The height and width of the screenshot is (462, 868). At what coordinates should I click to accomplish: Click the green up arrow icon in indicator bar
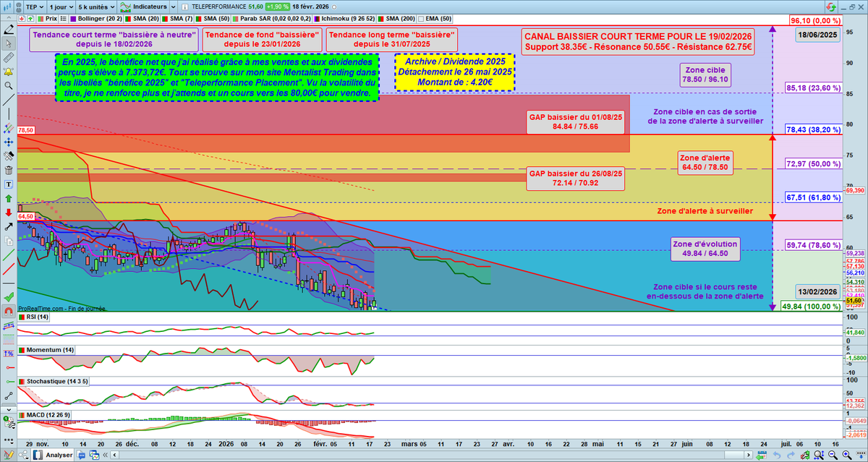(x=30, y=18)
